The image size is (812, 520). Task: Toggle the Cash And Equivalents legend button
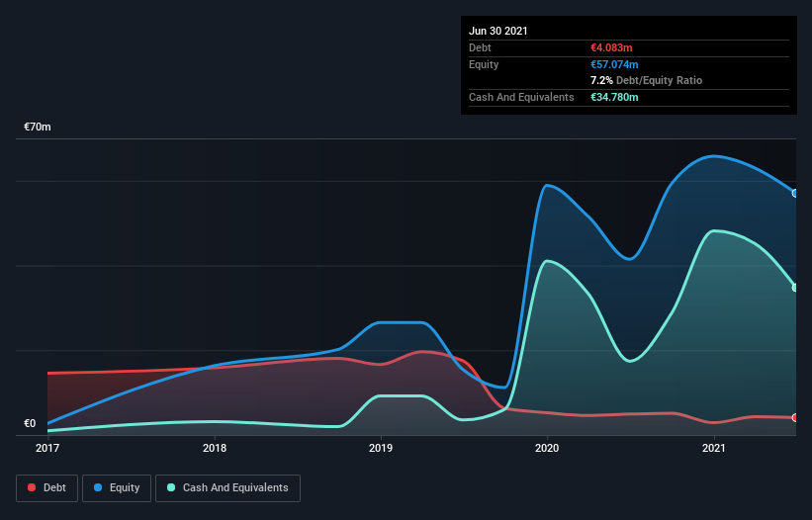pyautogui.click(x=227, y=488)
